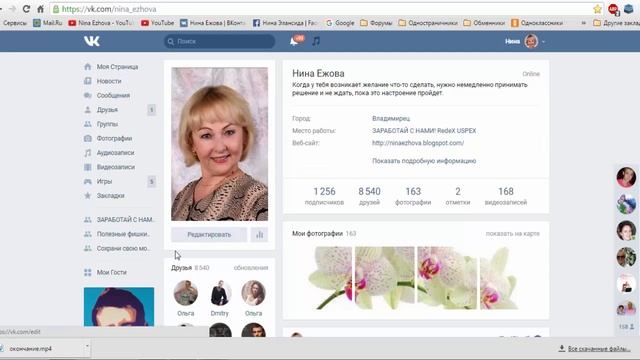This screenshot has width=640, height=360.
Task: Open ЗАРАБОТАЙ С НАМИ! RedeX USPEX workplace link
Action: pyautogui.click(x=424, y=131)
